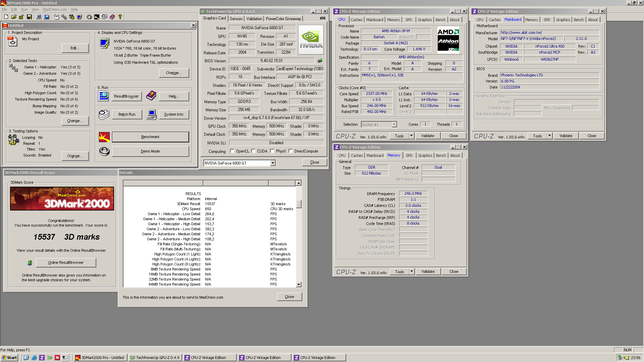Click the Internet Explorer quick launch icon
The height and width of the screenshot is (362, 644).
(34, 358)
